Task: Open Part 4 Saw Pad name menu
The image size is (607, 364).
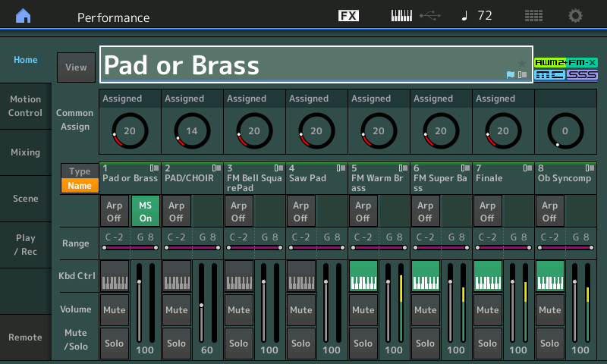Action: pos(316,180)
